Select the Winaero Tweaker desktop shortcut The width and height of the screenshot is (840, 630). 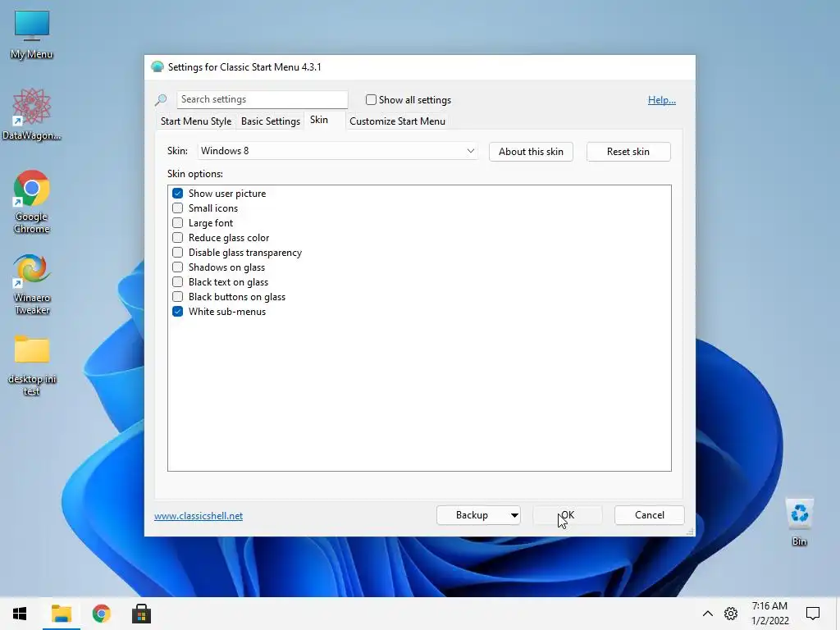click(x=32, y=285)
